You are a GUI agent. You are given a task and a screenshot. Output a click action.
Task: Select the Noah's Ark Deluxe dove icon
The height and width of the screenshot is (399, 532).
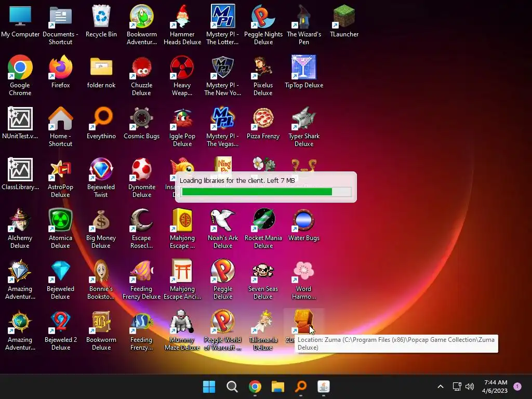pyautogui.click(x=223, y=220)
